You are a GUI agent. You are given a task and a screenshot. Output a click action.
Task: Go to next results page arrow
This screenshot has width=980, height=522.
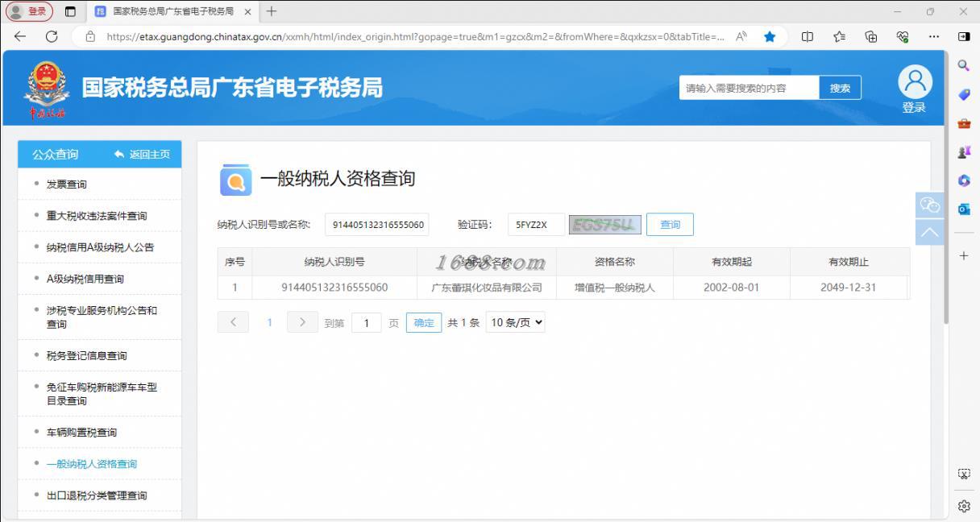click(x=302, y=322)
